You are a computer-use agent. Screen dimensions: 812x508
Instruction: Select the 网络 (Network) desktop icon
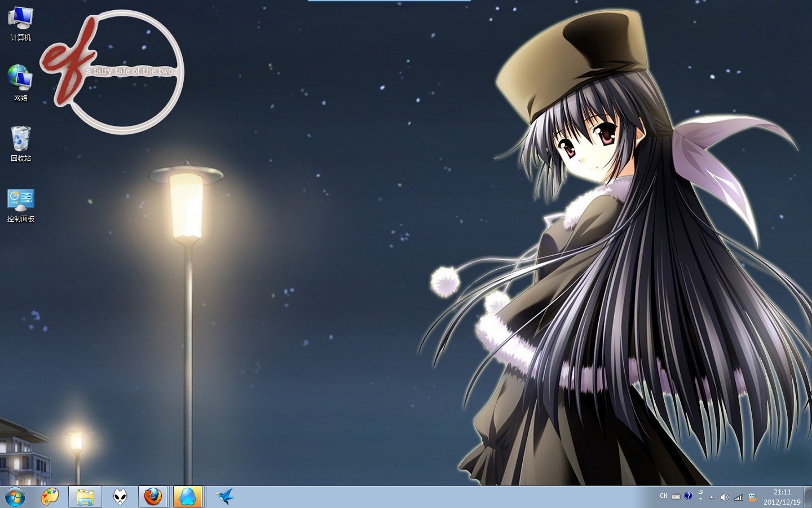[x=21, y=83]
